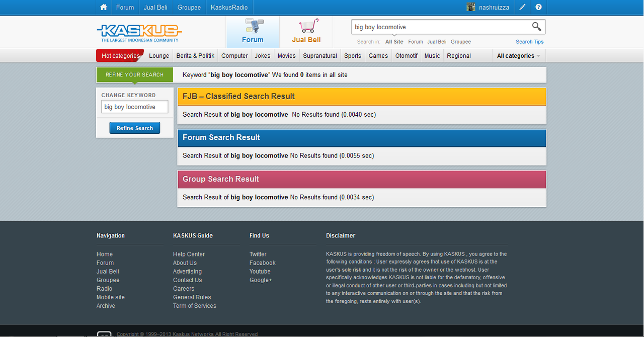This screenshot has width=644, height=337.
Task: Open the Advertising link
Action: click(x=187, y=272)
